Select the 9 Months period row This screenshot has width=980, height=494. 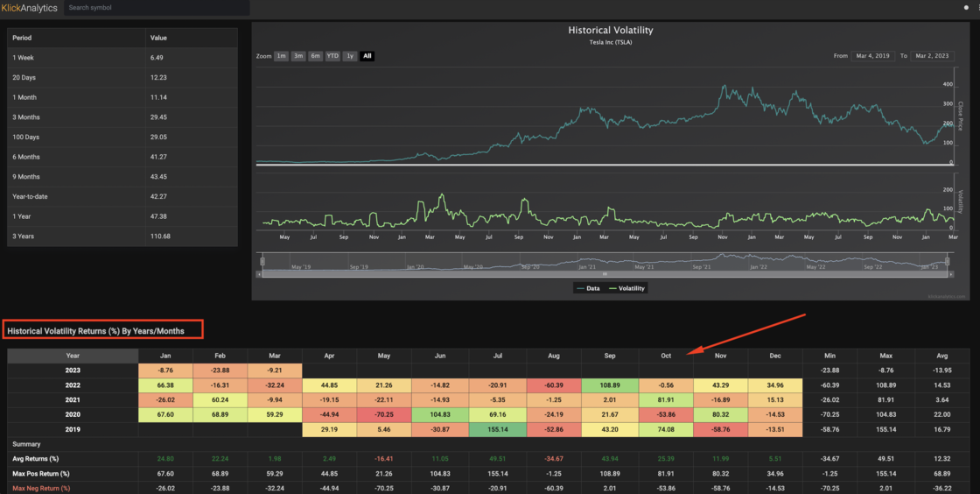122,177
